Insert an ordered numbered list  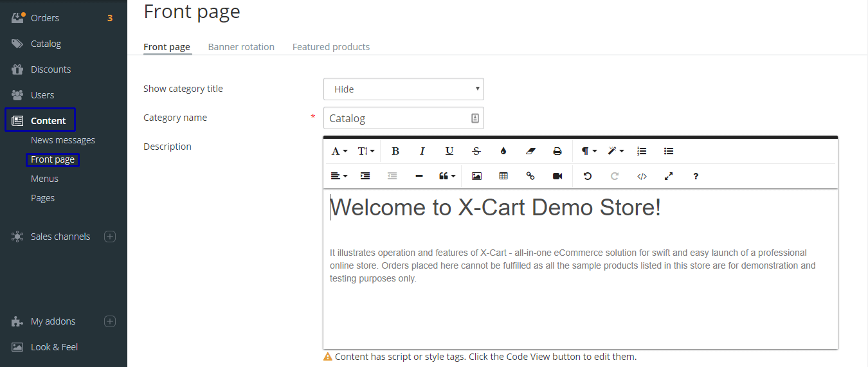[642, 151]
